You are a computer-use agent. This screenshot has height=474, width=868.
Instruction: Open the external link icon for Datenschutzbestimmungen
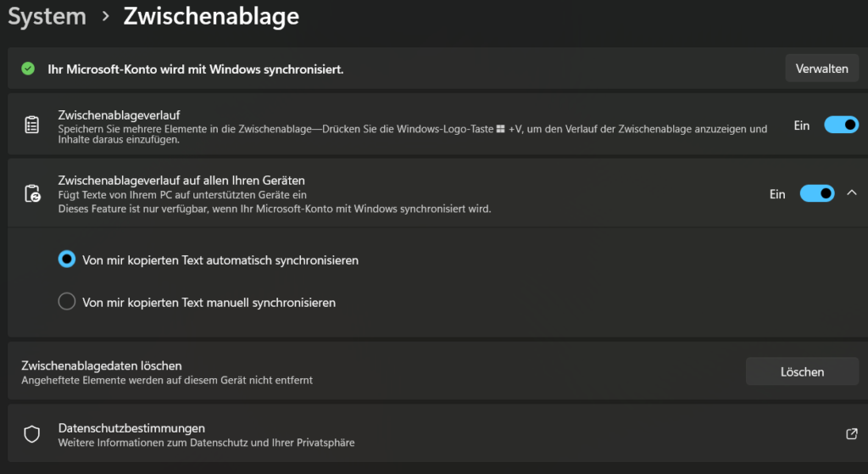point(852,434)
